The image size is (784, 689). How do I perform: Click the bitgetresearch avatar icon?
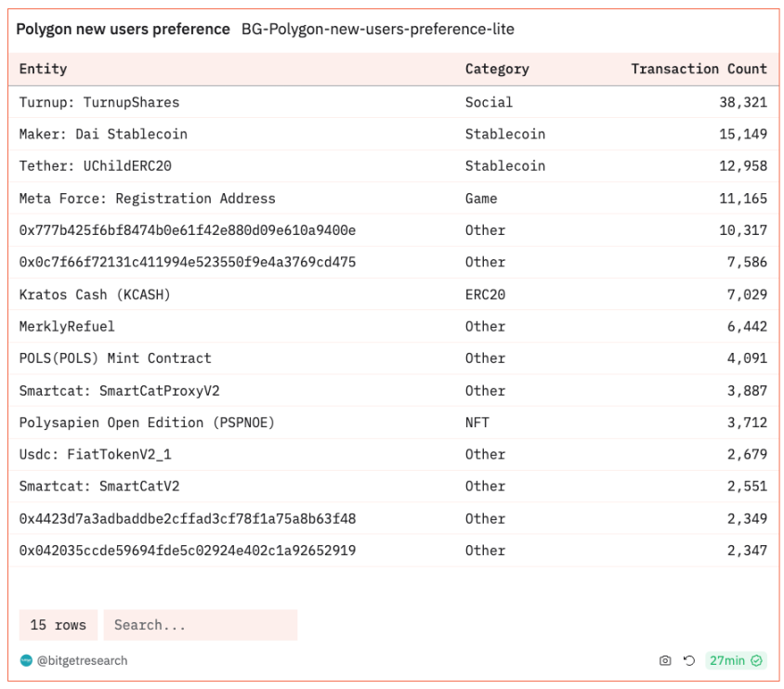(x=26, y=660)
